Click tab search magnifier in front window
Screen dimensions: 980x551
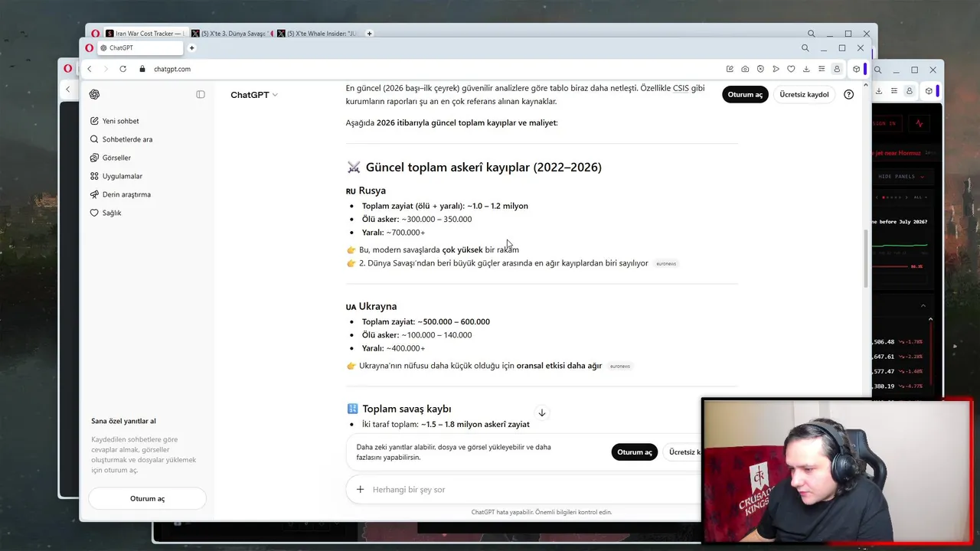(805, 47)
